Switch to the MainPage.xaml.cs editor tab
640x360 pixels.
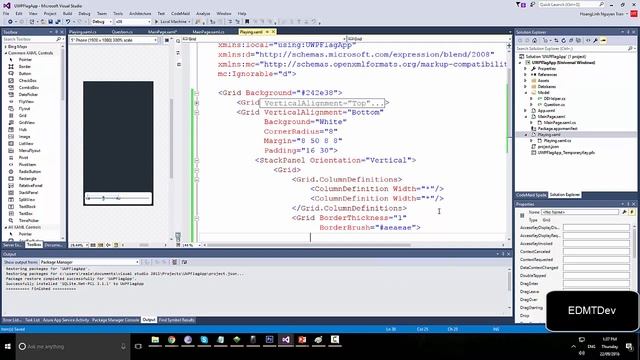click(x=208, y=32)
